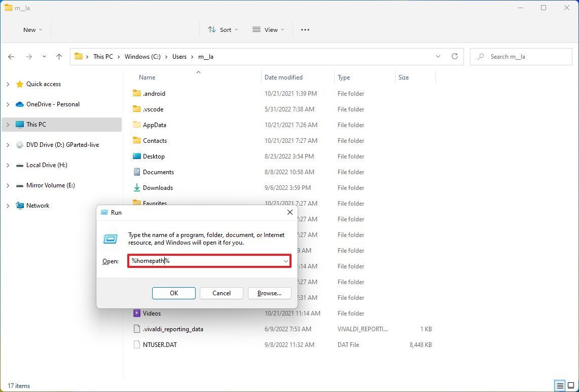
Task: Open the Desktop folder
Action: pyautogui.click(x=154, y=156)
